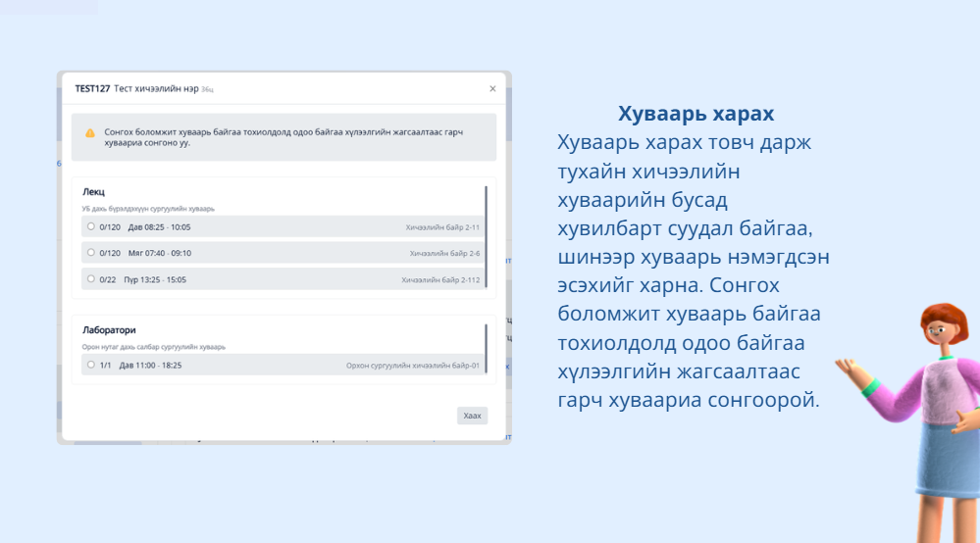980x543 pixels.
Task: Select the Дав 08:25 - 10:05 lecture radio button
Action: 91,226
